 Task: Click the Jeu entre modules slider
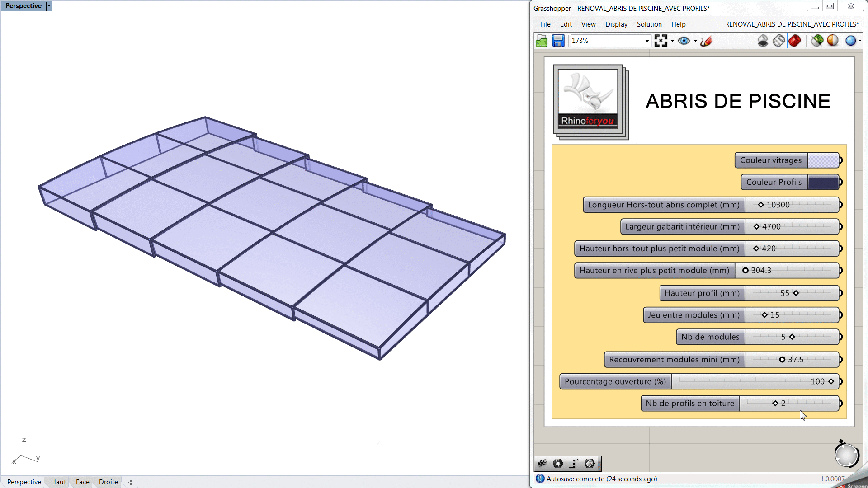(x=792, y=315)
